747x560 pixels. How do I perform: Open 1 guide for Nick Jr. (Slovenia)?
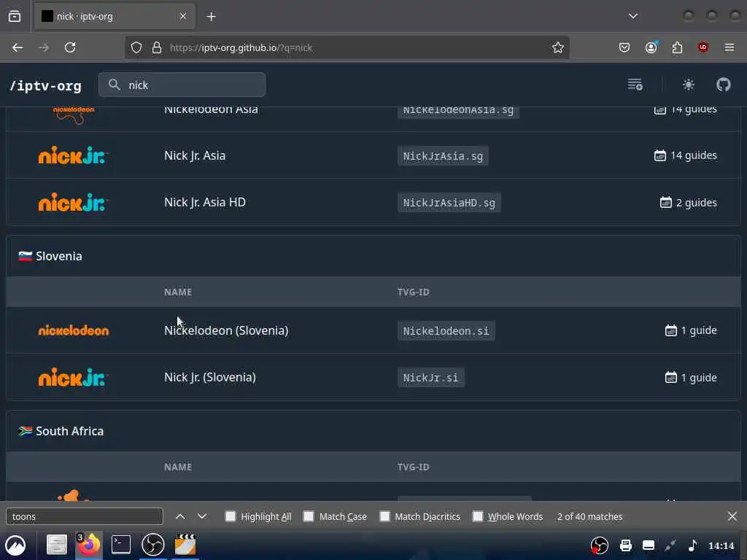(x=691, y=377)
